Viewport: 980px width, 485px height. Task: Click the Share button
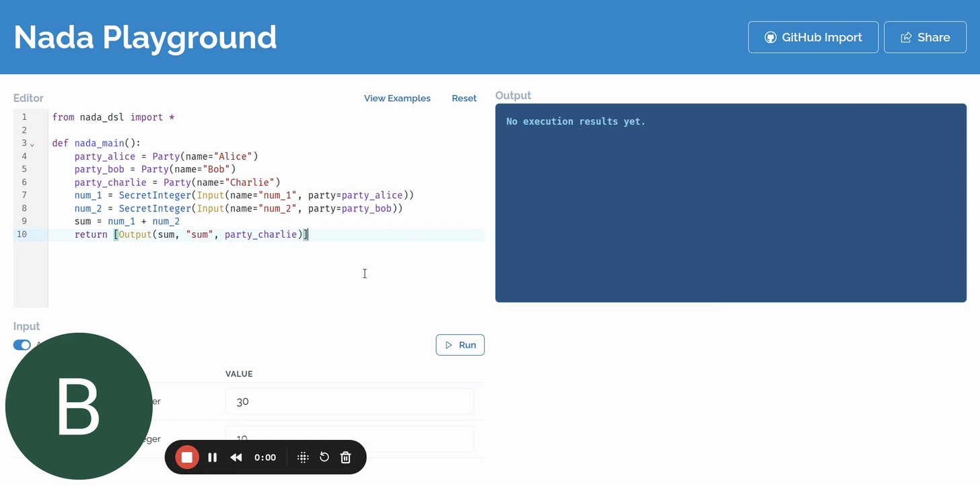(x=925, y=37)
